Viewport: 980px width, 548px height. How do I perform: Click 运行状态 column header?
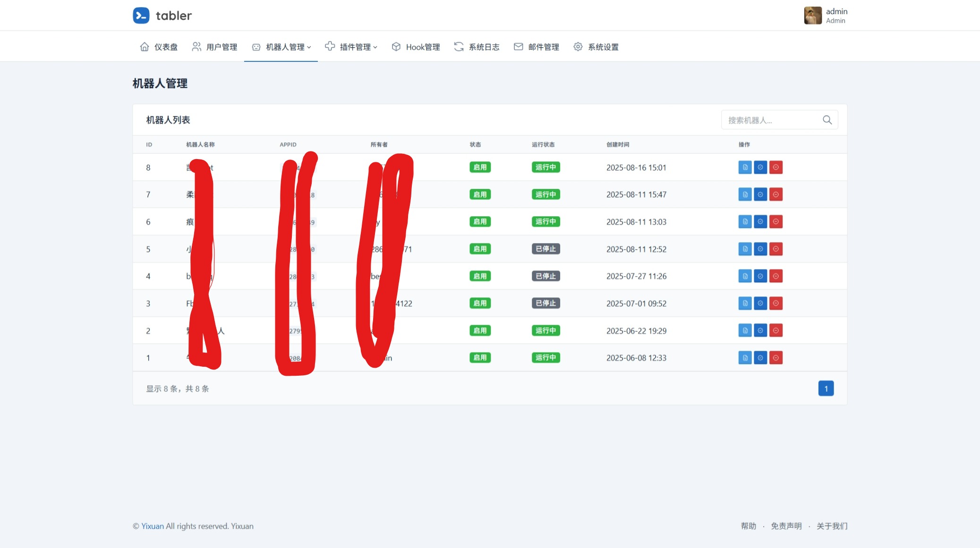tap(543, 144)
